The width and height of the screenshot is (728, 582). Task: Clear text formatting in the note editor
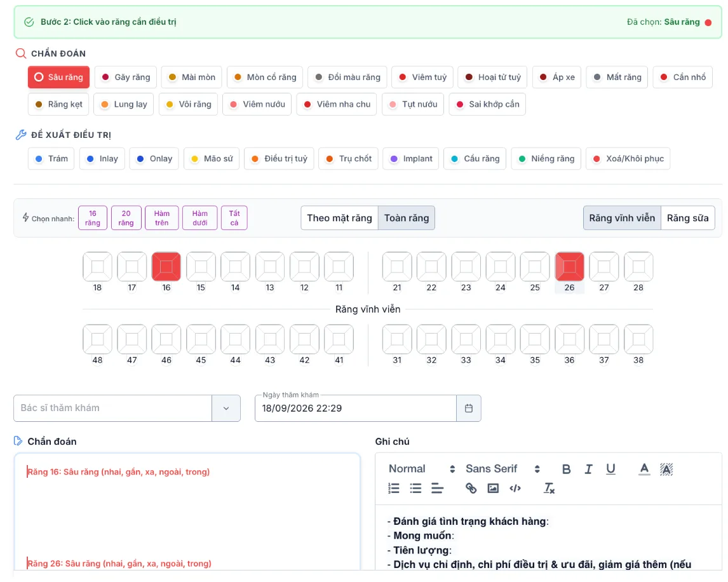coord(549,488)
